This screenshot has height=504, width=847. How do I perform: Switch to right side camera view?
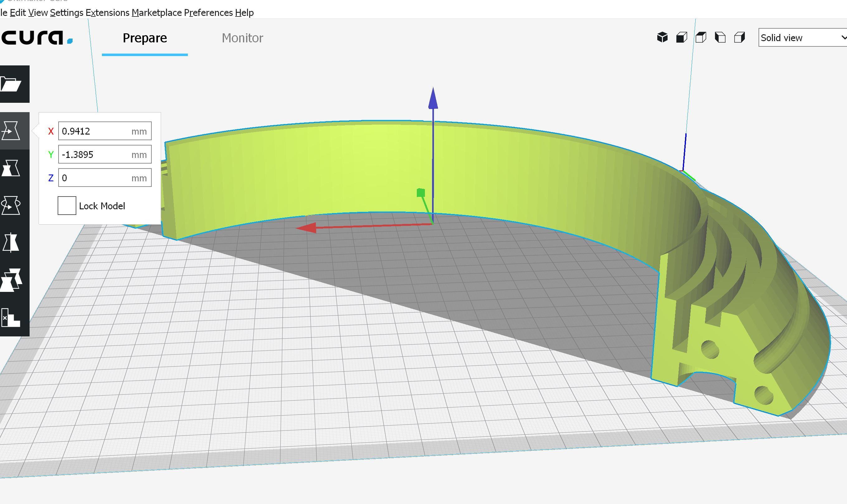click(740, 37)
